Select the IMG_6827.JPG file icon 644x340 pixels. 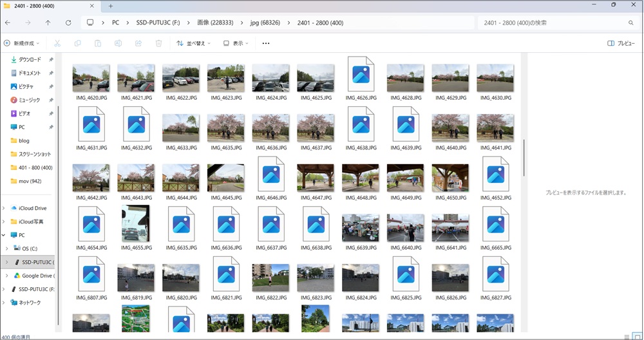pyautogui.click(x=495, y=274)
